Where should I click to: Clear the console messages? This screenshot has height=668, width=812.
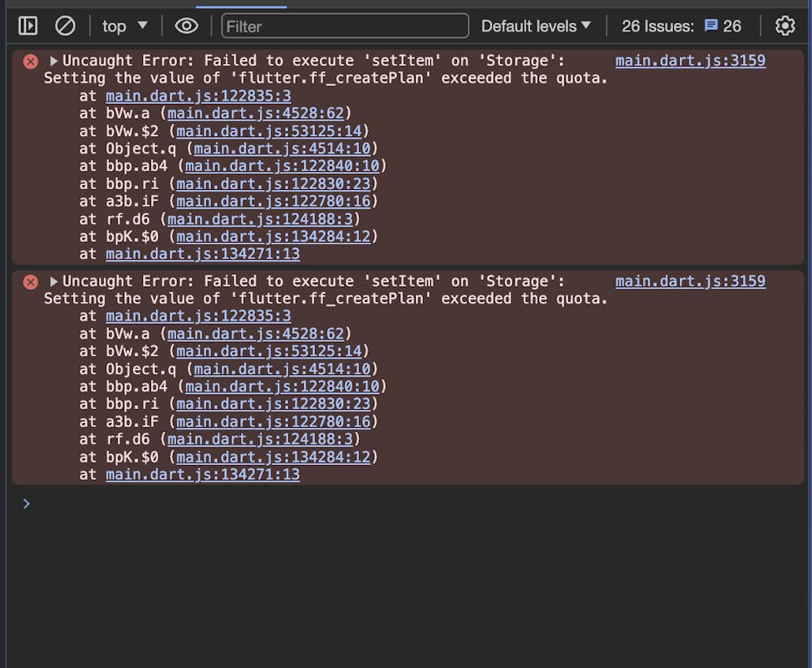tap(65, 25)
